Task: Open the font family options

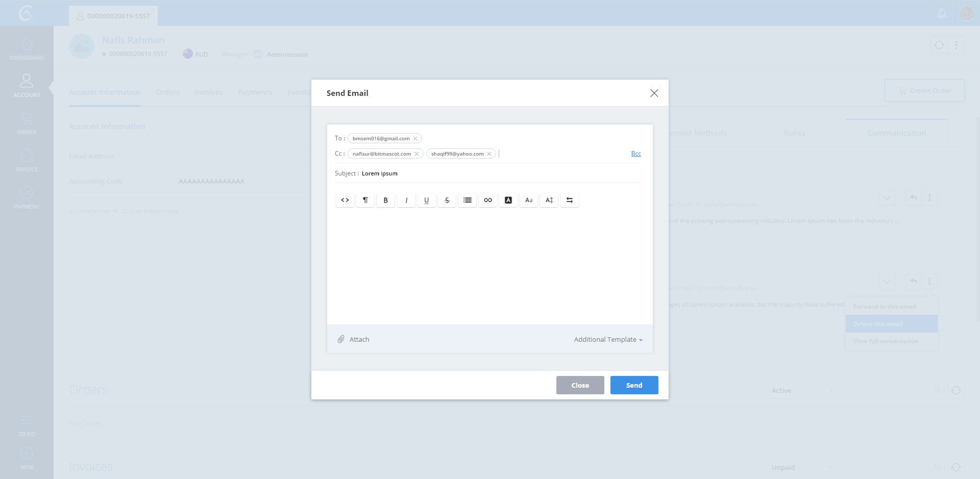Action: (529, 200)
